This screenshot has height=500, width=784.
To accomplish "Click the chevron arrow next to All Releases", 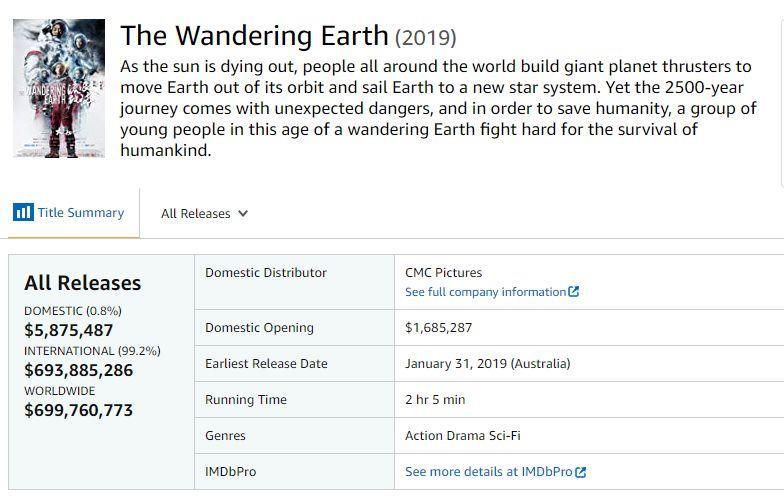I will coord(243,214).
